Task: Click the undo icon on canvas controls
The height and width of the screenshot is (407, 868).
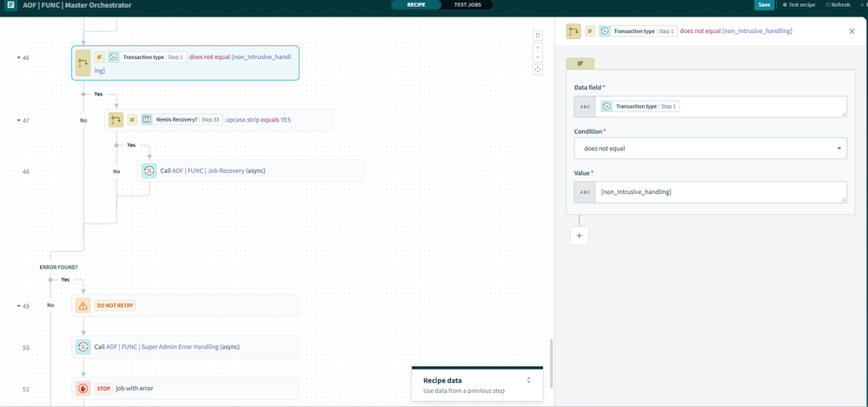Action: [538, 36]
